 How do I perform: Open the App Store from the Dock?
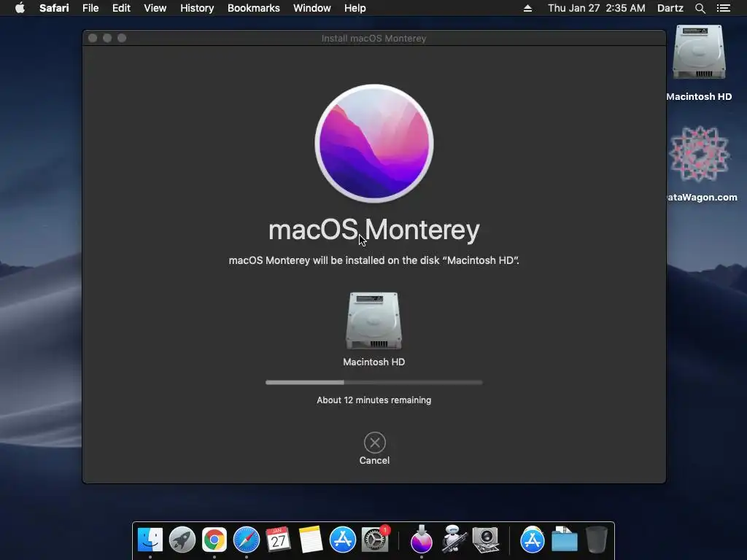343,540
